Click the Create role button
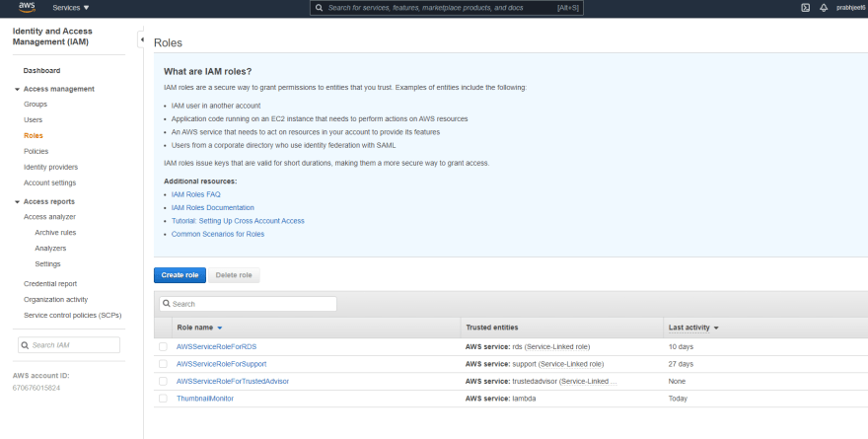This screenshot has height=439, width=868. pyautogui.click(x=180, y=275)
